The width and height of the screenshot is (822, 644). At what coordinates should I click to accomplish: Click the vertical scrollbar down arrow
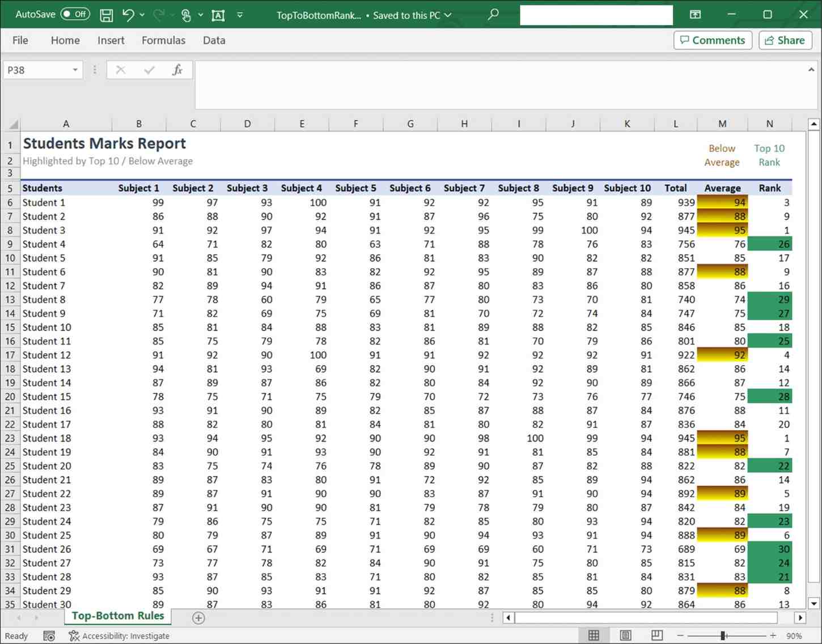[x=813, y=604]
